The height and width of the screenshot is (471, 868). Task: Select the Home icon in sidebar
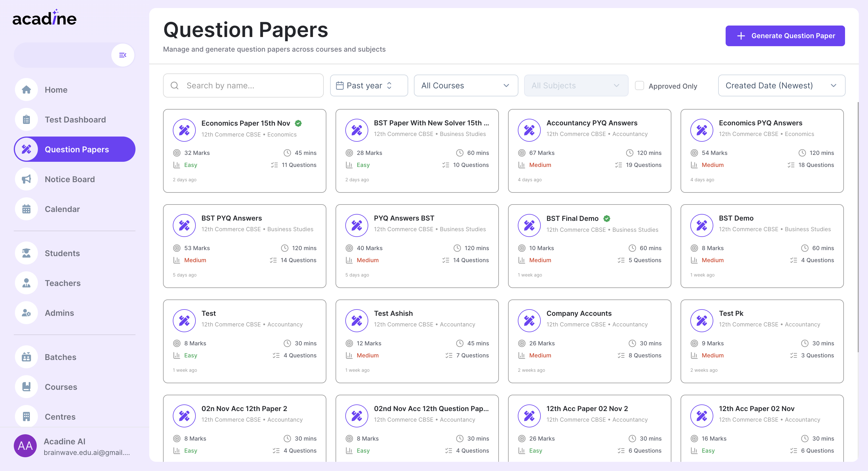(x=26, y=89)
